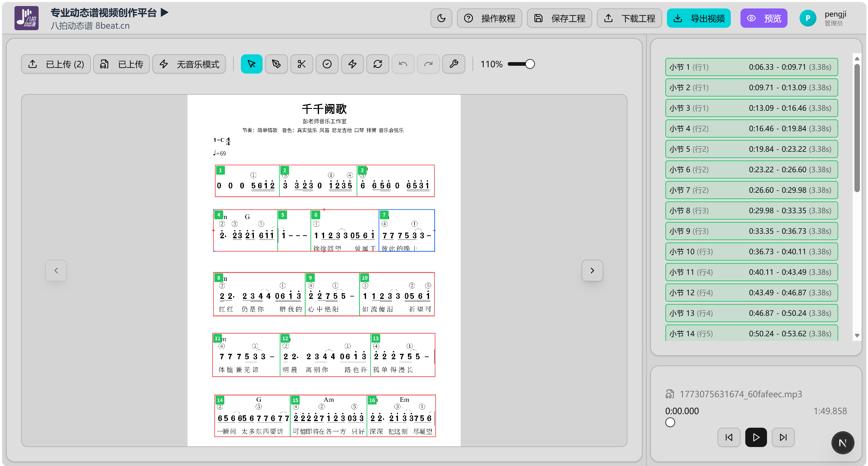This screenshot has height=466, width=868.
Task: Click 保存工程 save project button
Action: pyautogui.click(x=559, y=18)
